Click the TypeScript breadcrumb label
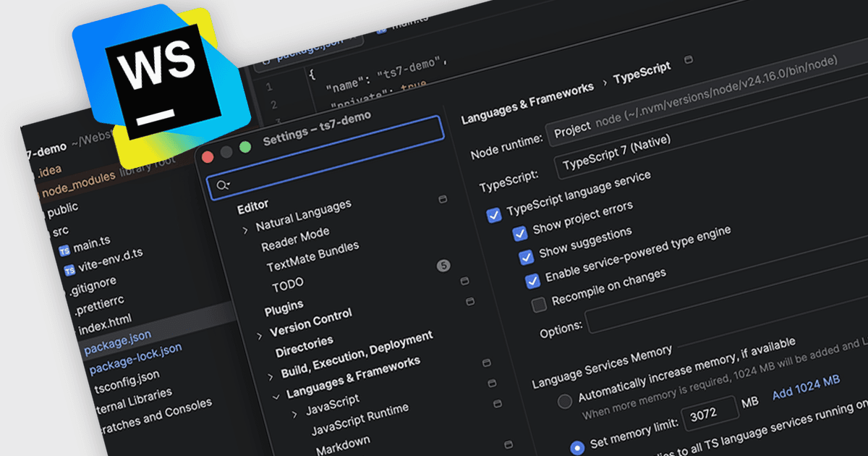 (642, 72)
